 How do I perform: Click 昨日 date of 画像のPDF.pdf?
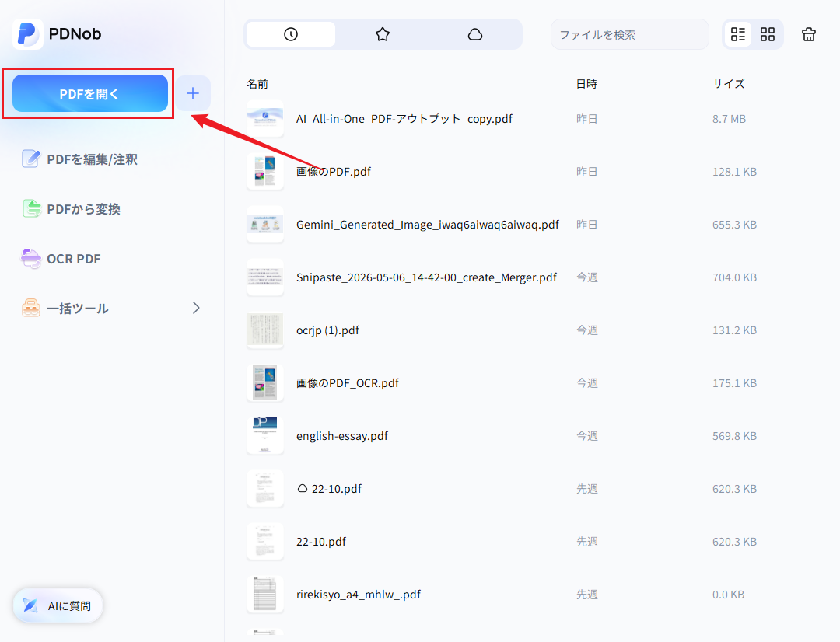586,172
